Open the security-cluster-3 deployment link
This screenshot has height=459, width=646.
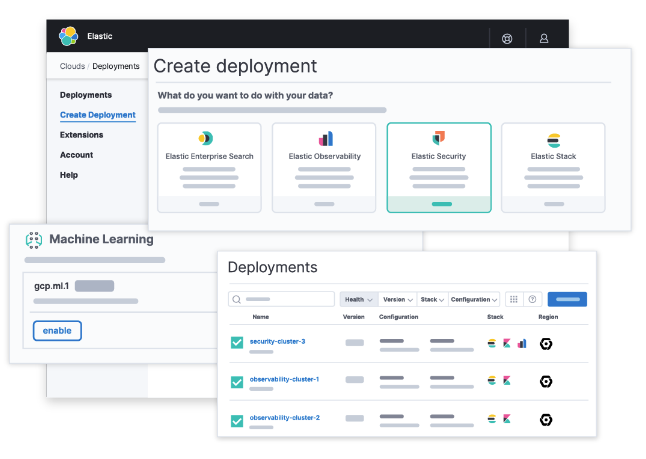[277, 342]
